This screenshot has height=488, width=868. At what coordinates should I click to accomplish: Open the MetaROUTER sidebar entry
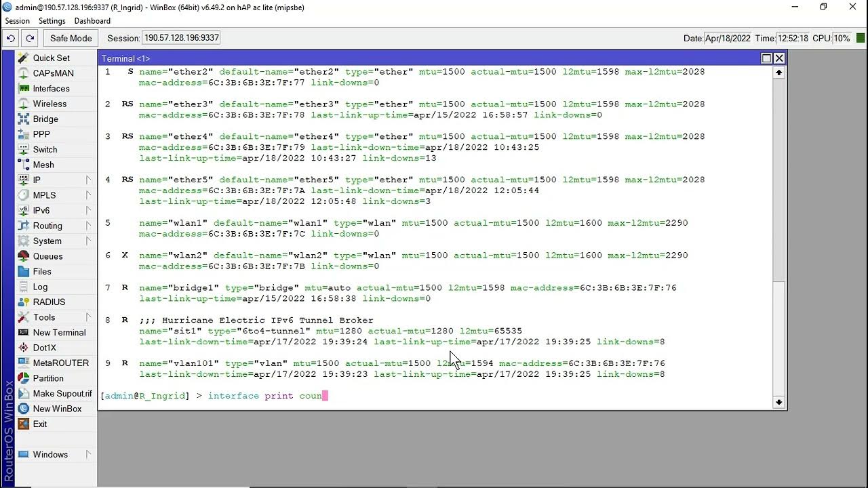pyautogui.click(x=60, y=363)
